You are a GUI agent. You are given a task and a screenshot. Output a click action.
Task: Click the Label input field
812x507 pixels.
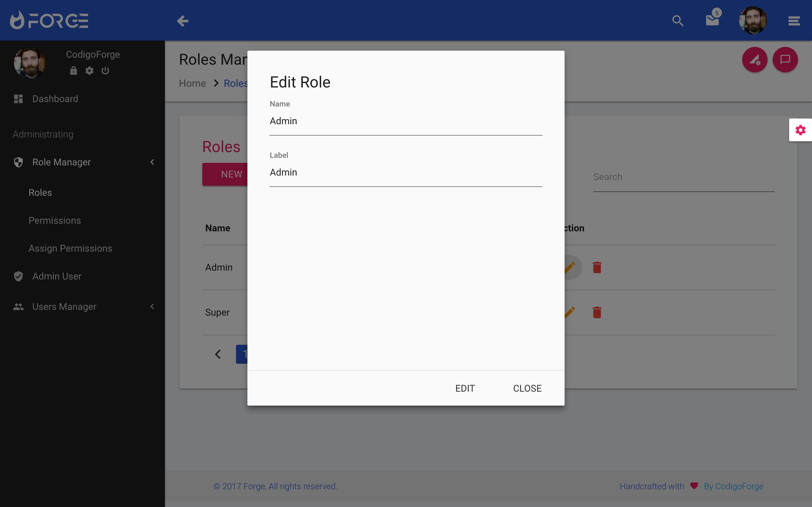(x=405, y=172)
